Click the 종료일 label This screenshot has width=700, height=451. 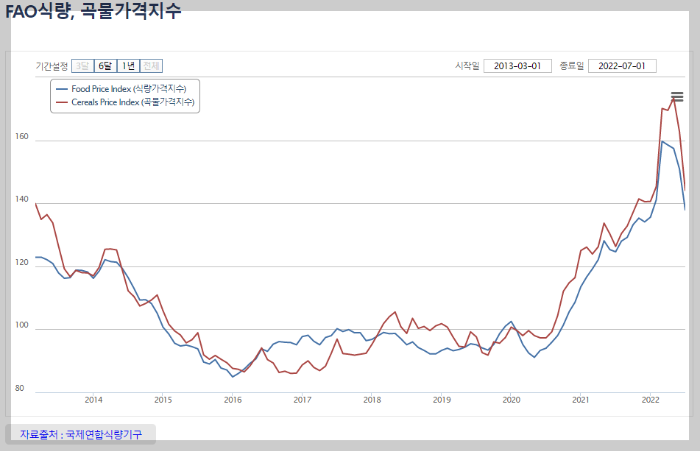(x=571, y=66)
